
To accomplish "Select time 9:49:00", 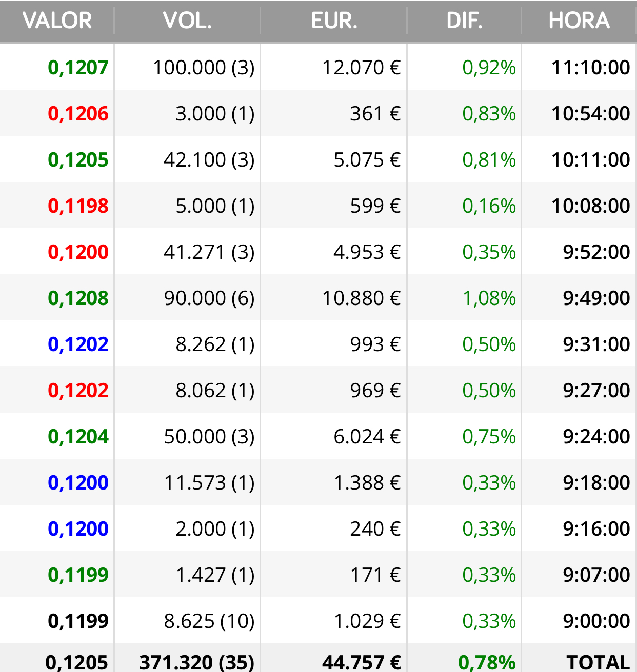I will 596,298.
